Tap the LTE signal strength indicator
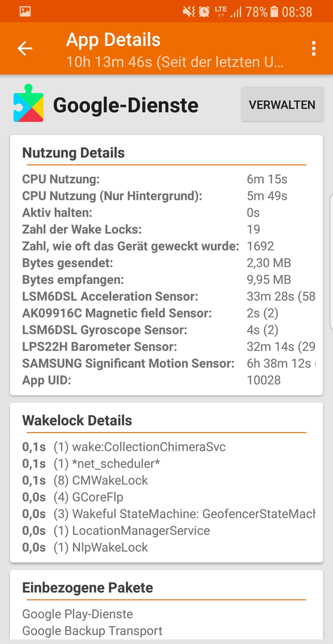This screenshot has height=644, width=333. [229, 11]
